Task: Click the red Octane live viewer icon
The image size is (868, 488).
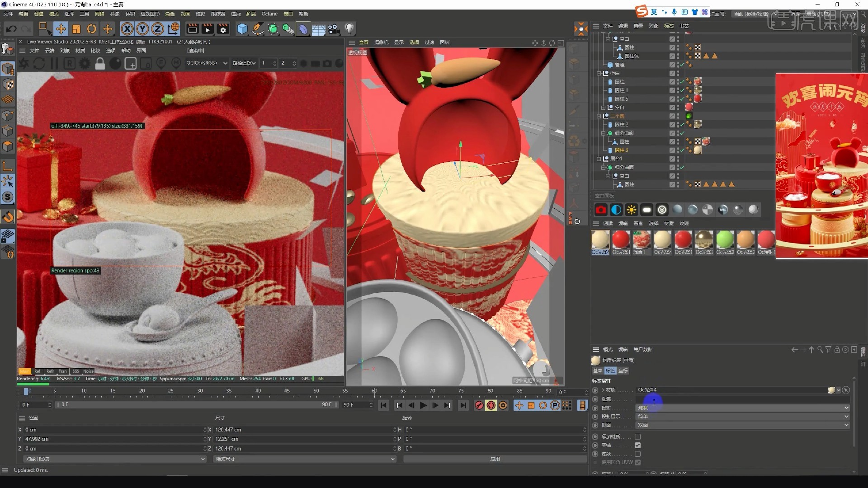Action: [601, 210]
